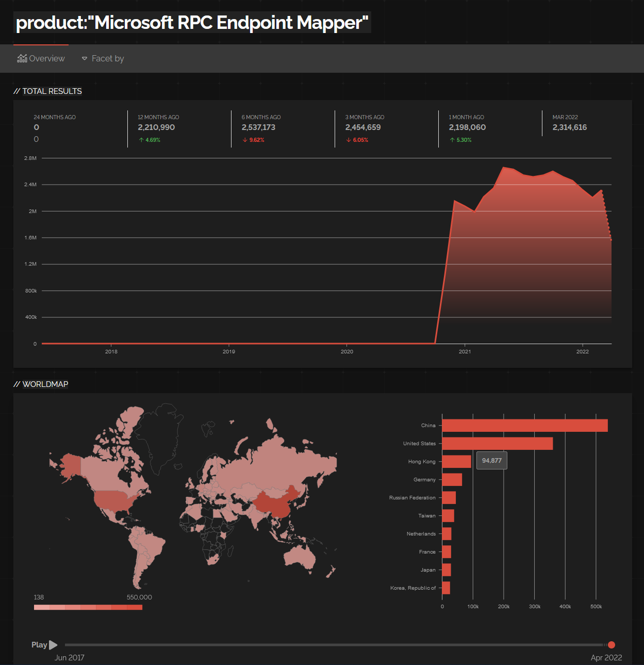Select the China bar in the chart
Image resolution: width=644 pixels, height=665 pixels.
525,425
